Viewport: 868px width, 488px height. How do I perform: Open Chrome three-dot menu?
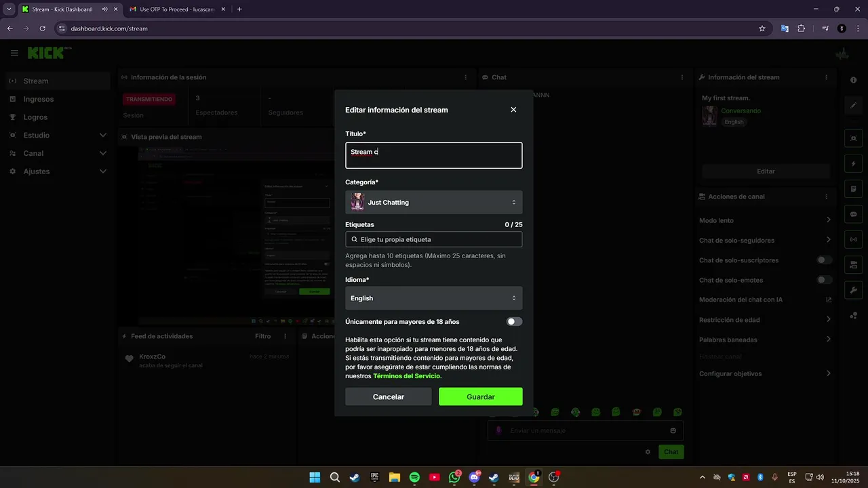(x=858, y=28)
